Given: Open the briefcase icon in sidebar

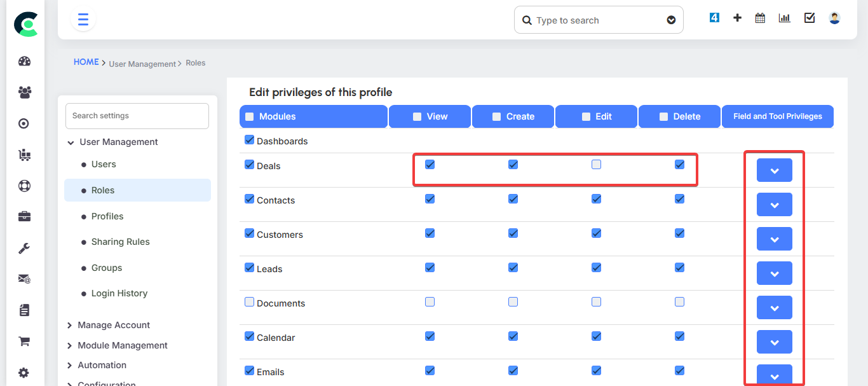Looking at the screenshot, I should (x=25, y=217).
